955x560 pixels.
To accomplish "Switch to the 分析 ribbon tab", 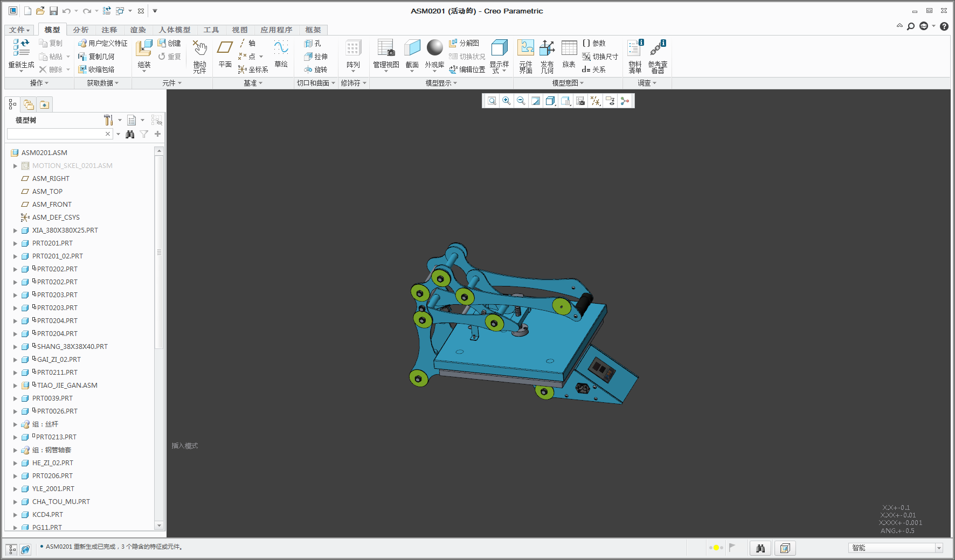I will point(81,30).
